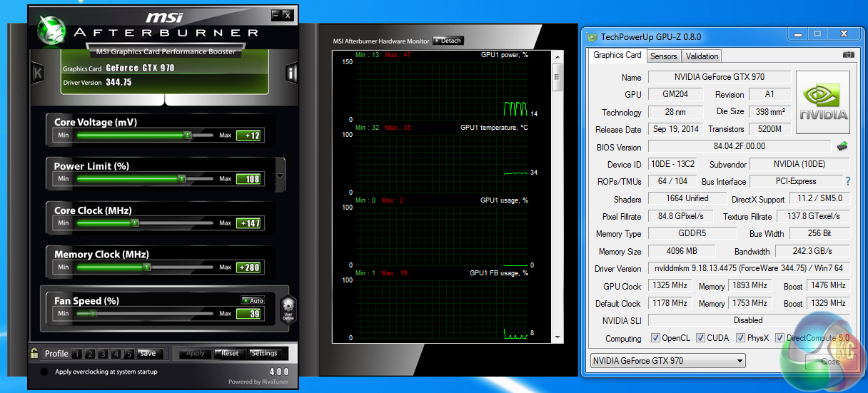
Task: Click the BIOS save chip icon
Action: (842, 146)
